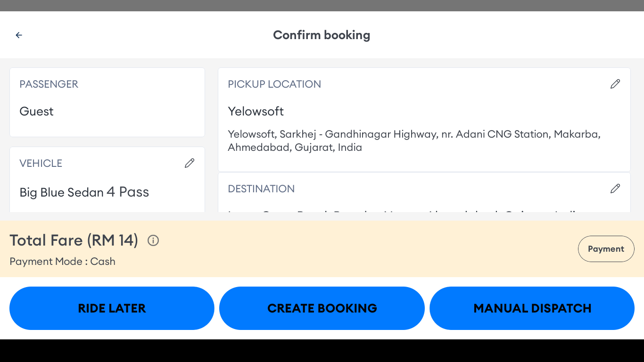Edit the pickup location with pencil icon

coord(615,84)
